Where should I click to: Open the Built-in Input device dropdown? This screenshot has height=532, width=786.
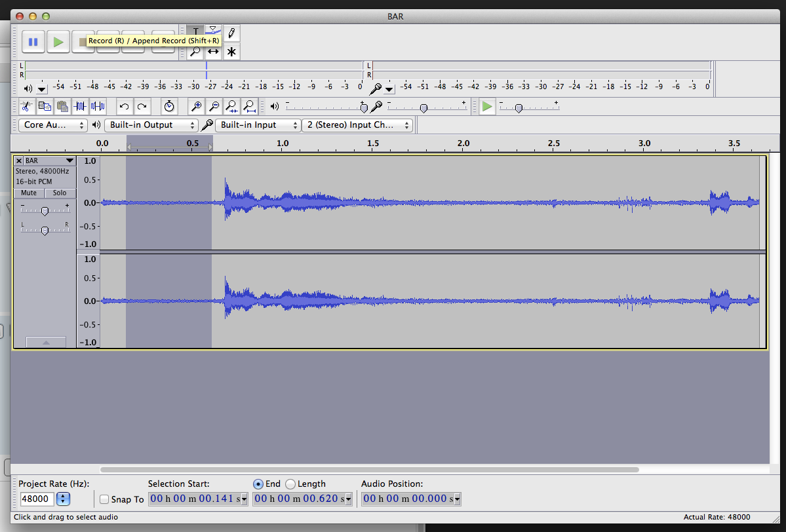coord(258,124)
